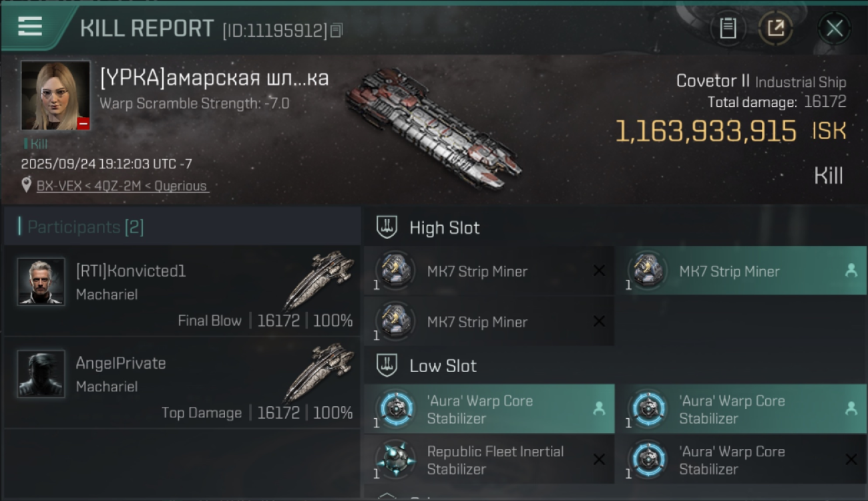Select the Participants tab
This screenshot has height=501, width=868.
[x=85, y=227]
